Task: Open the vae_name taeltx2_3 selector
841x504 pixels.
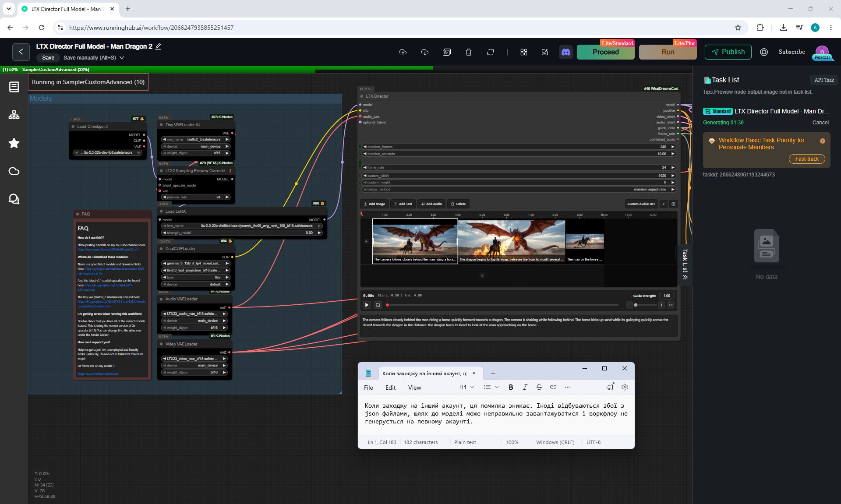Action: click(x=196, y=140)
